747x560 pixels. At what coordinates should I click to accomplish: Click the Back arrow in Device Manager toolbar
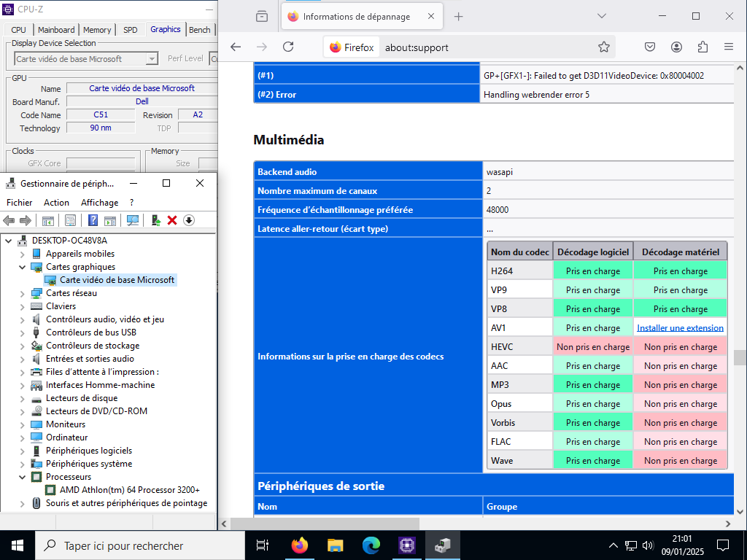[9, 220]
